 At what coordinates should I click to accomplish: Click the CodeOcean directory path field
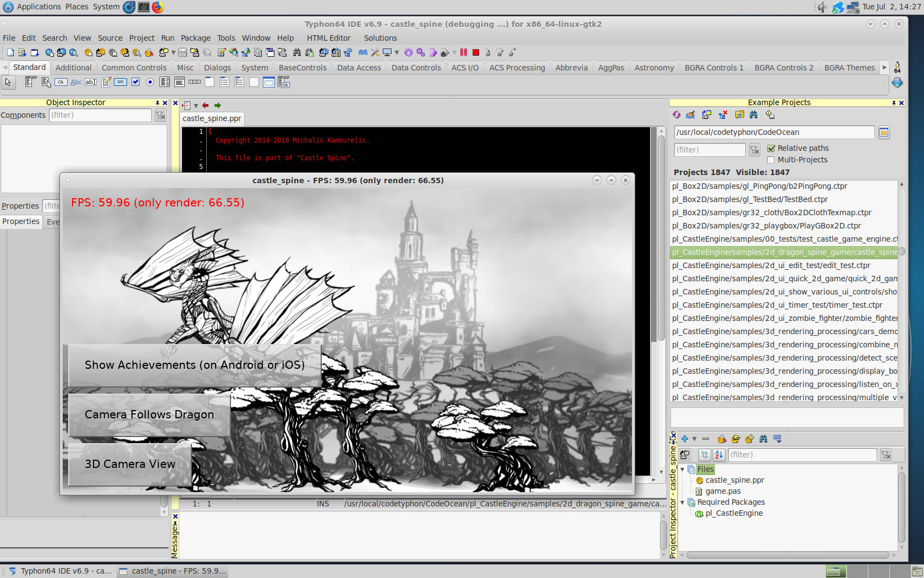point(774,132)
